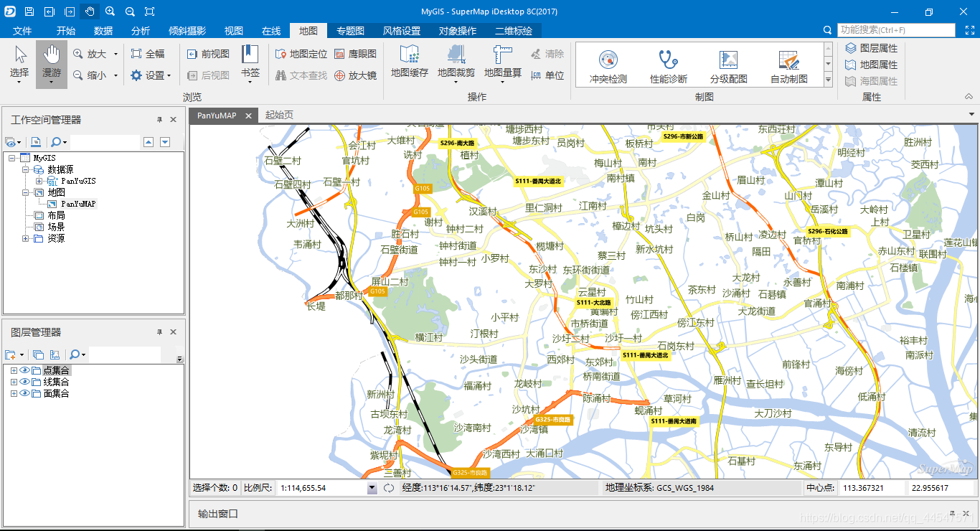This screenshot has width=980, height=531.
Task: Open the 鹰眼图 overview map
Action: pos(355,54)
